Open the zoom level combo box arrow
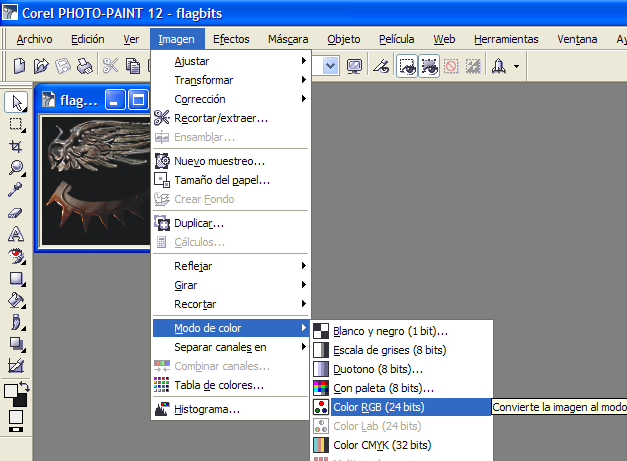Viewport: 627px width, 461px height. (330, 66)
